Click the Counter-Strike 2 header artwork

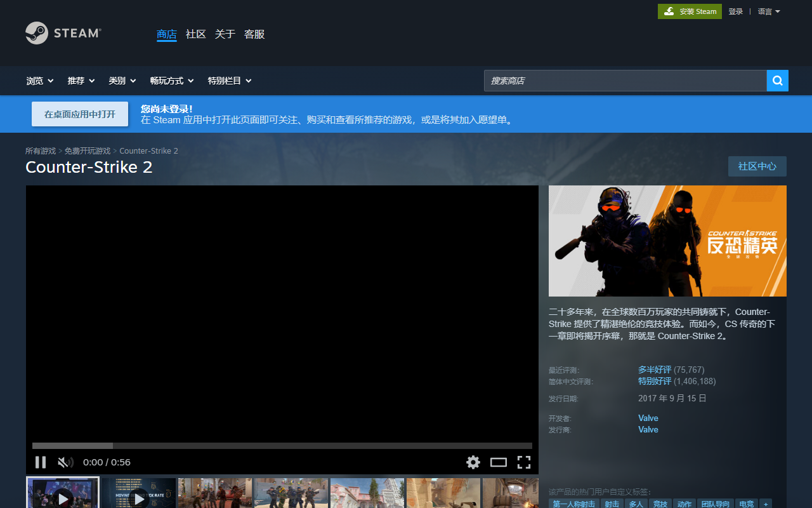coord(667,241)
